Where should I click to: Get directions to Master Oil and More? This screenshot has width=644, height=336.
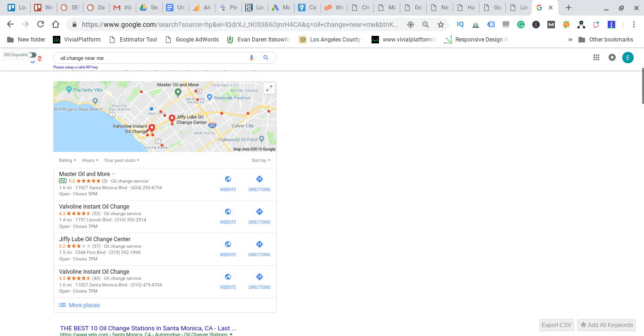click(x=259, y=184)
